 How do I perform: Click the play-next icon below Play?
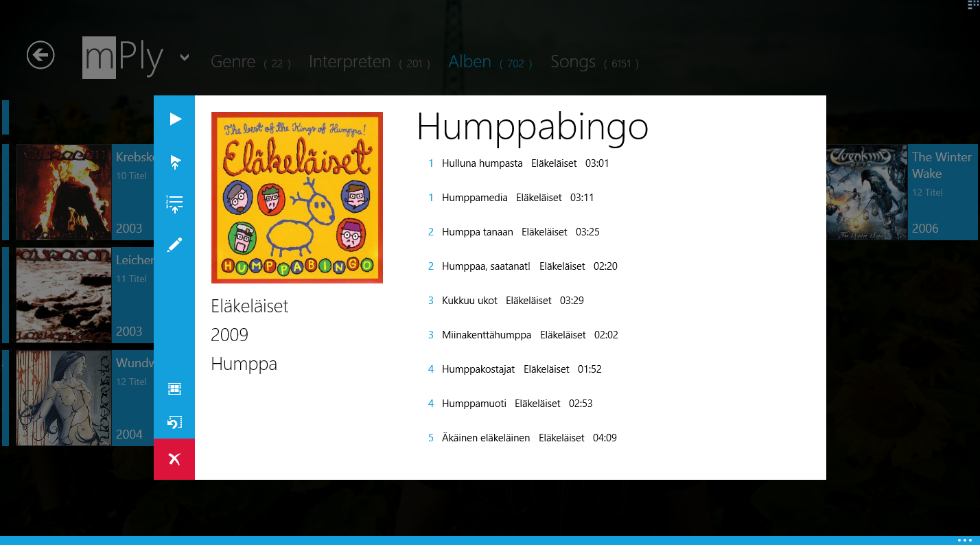tap(175, 163)
